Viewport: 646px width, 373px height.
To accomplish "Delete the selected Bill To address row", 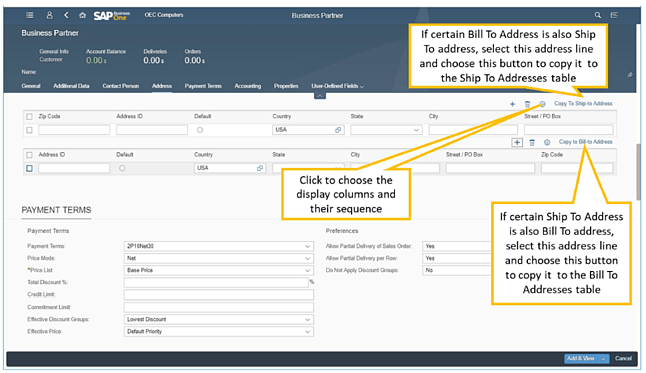I will tap(527, 104).
